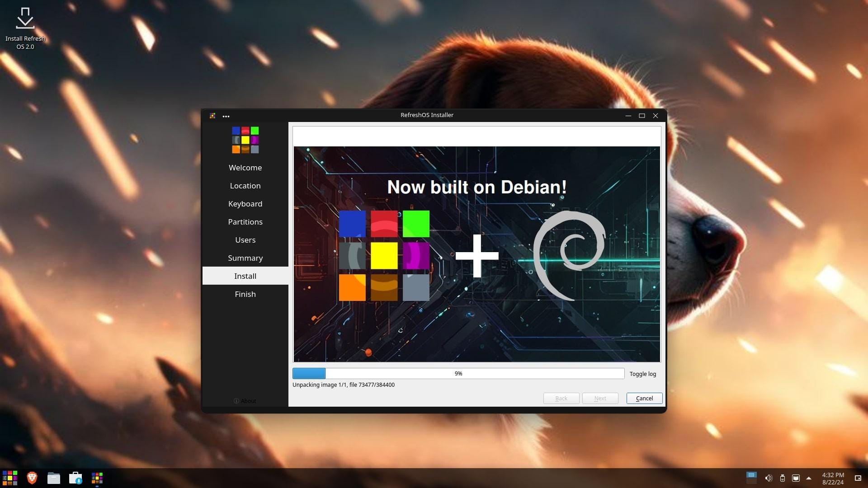The image size is (868, 488).
Task: Open the three-dot more actions title menu
Action: 226,116
